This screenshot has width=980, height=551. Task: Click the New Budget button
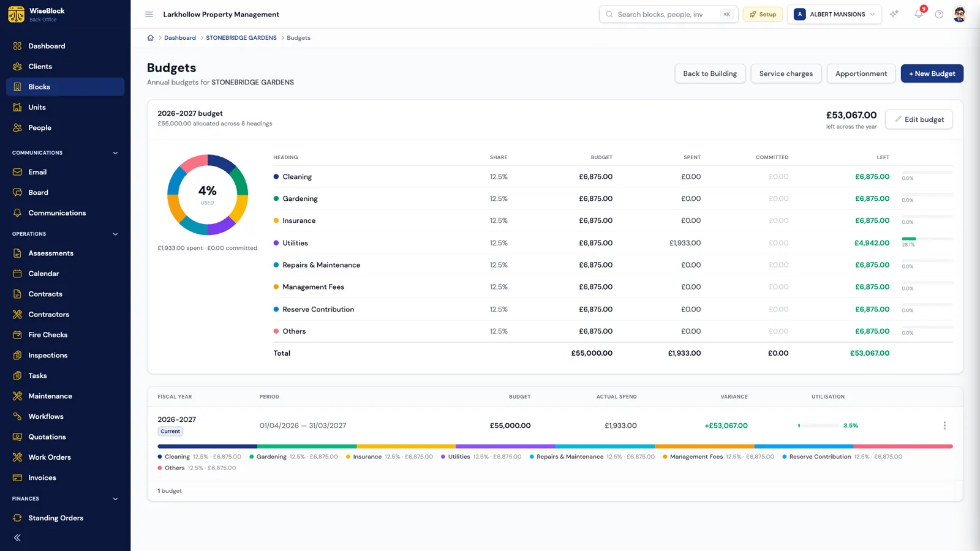point(932,73)
